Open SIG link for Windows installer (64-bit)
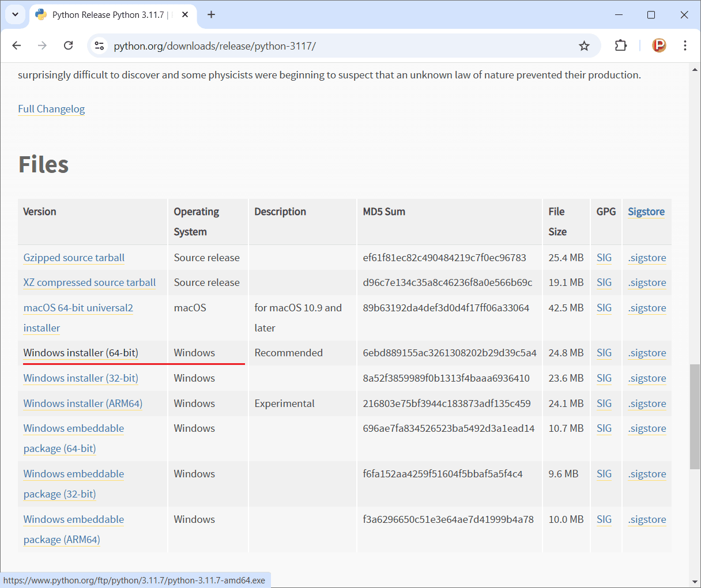 604,353
